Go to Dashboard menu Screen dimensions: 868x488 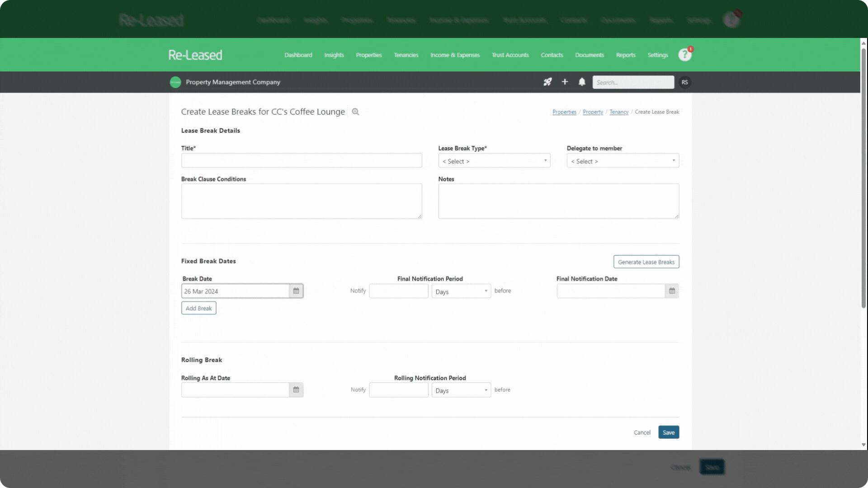298,55
